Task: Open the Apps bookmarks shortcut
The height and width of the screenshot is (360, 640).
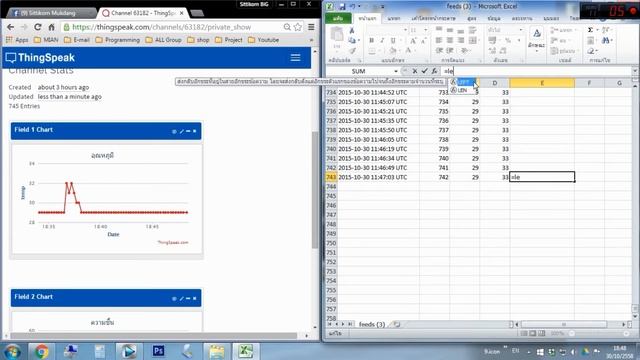Action: (17, 40)
